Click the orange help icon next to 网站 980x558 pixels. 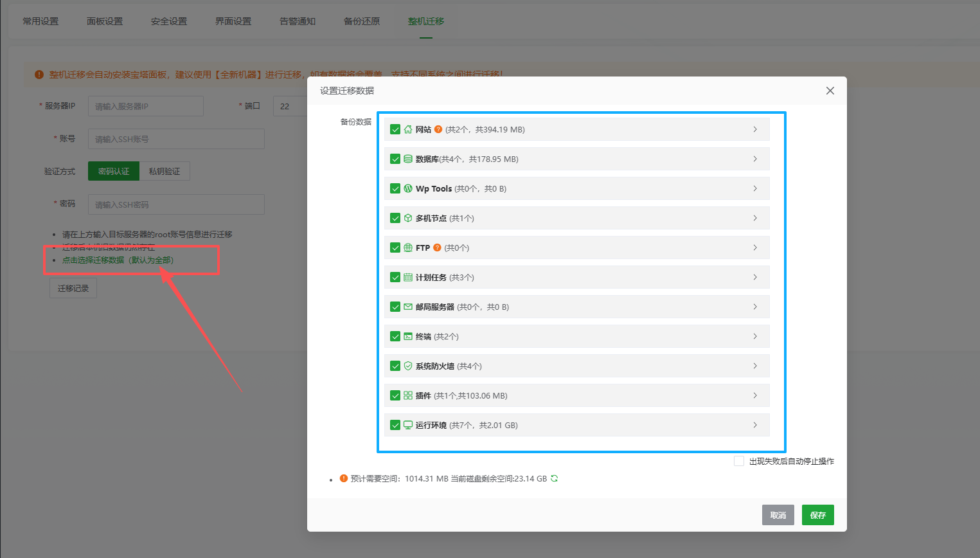point(438,129)
